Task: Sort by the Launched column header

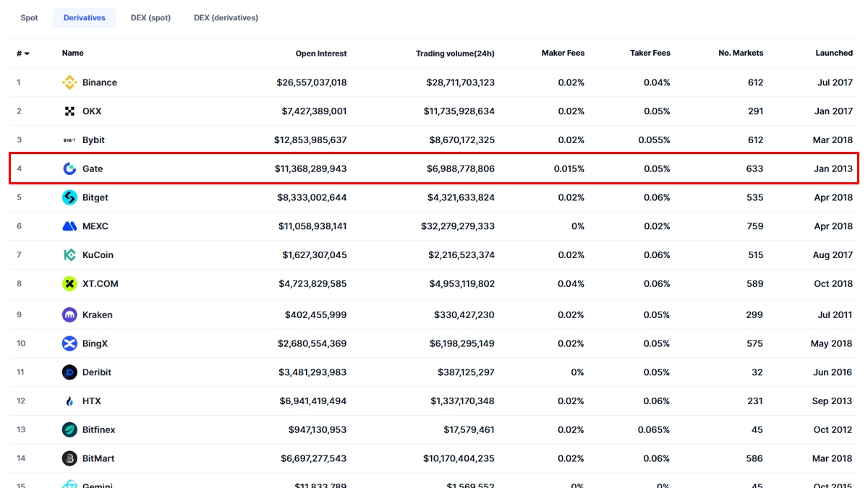Action: [833, 53]
